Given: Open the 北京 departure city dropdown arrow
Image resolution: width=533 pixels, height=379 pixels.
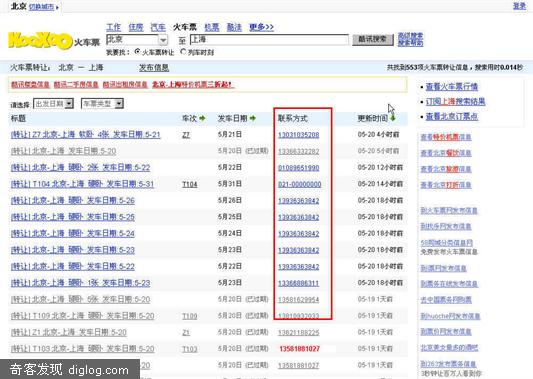Looking at the screenshot, I should [x=163, y=40].
